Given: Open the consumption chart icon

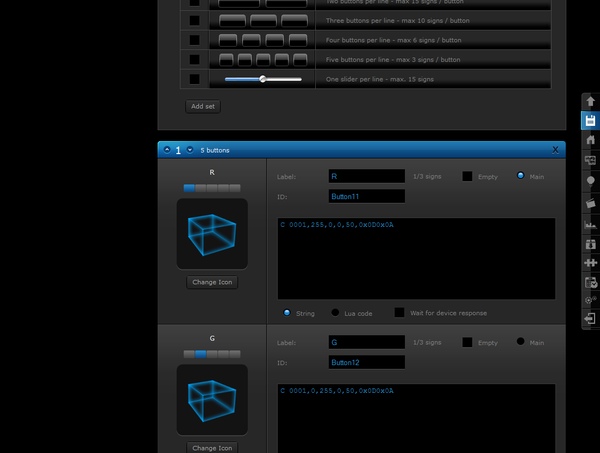Looking at the screenshot, I should tap(590, 225).
